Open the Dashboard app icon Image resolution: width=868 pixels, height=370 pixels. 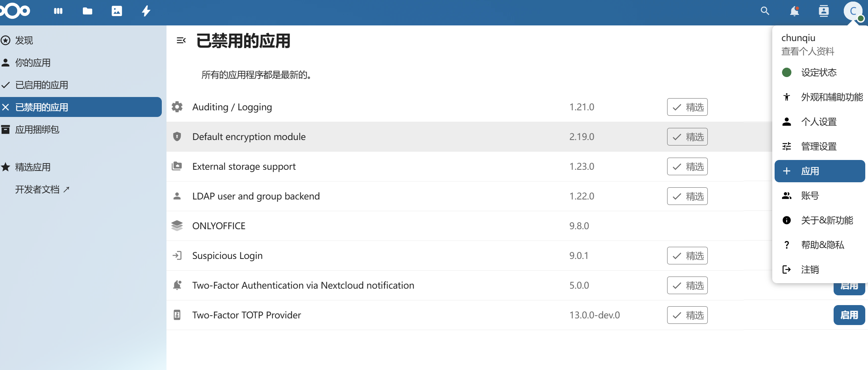coord(58,11)
